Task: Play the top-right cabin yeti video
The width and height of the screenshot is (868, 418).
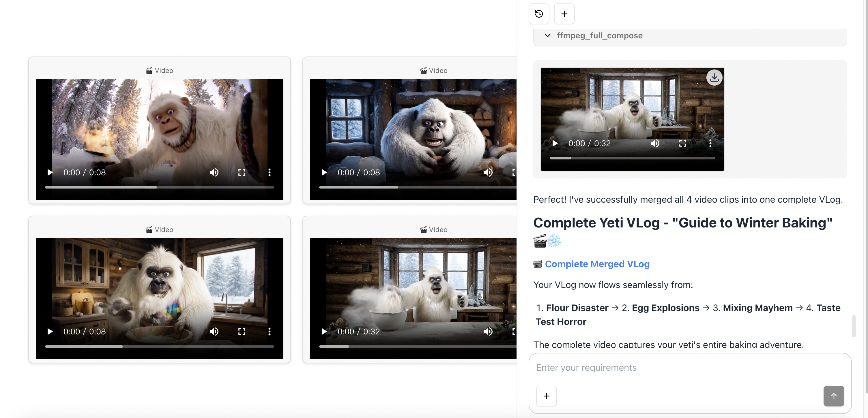Action: coord(324,173)
